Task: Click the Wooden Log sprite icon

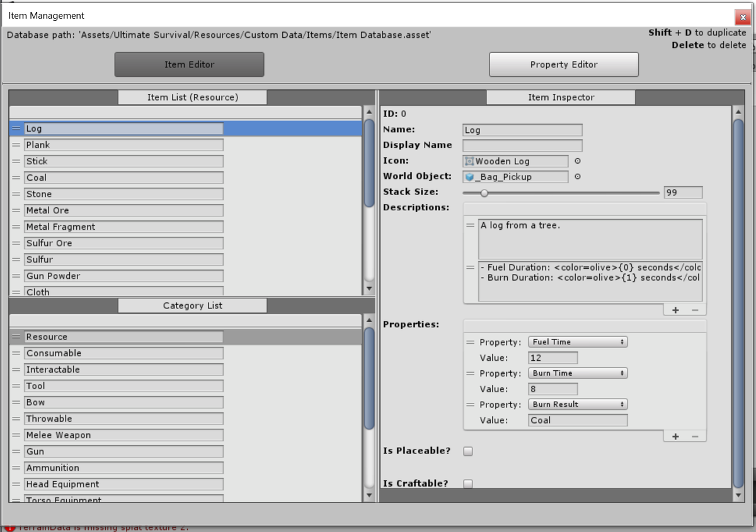Action: point(469,161)
